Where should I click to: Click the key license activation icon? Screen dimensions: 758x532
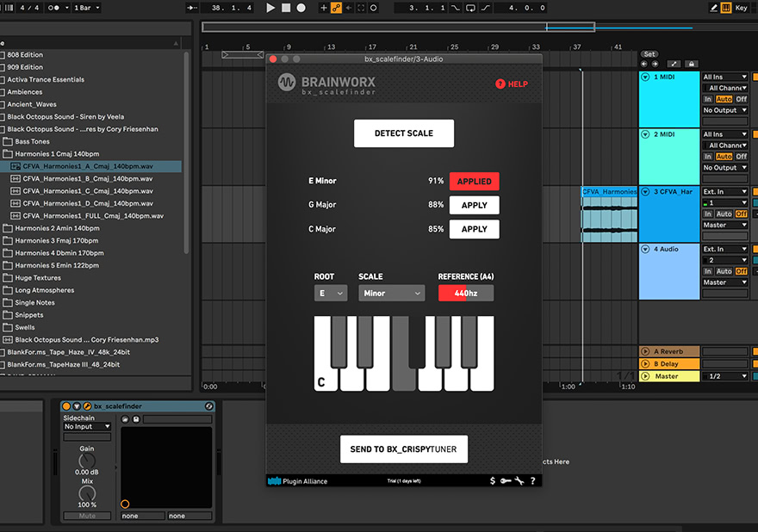coord(506,481)
